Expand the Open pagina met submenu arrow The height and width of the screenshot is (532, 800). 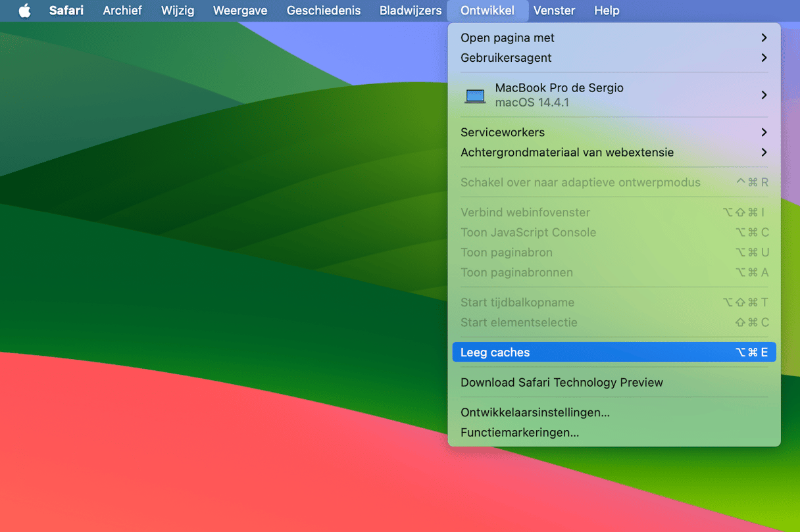click(764, 38)
